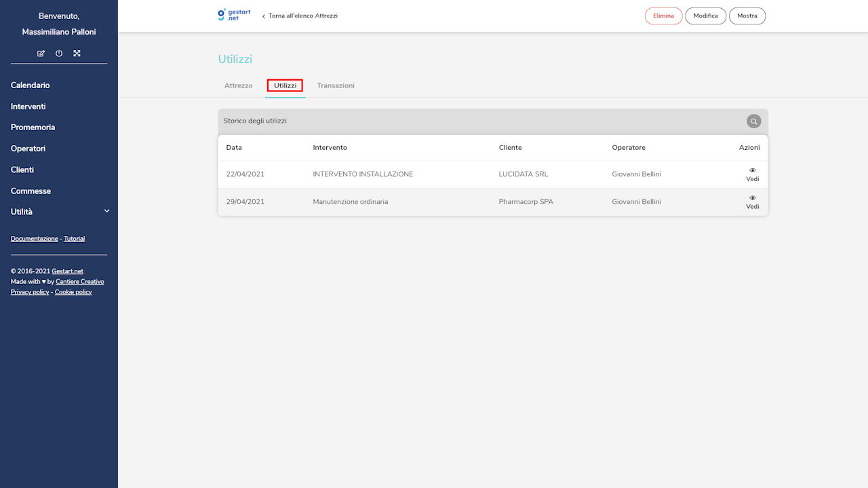
Task: Switch to the Transazioni tab
Action: pos(336,85)
